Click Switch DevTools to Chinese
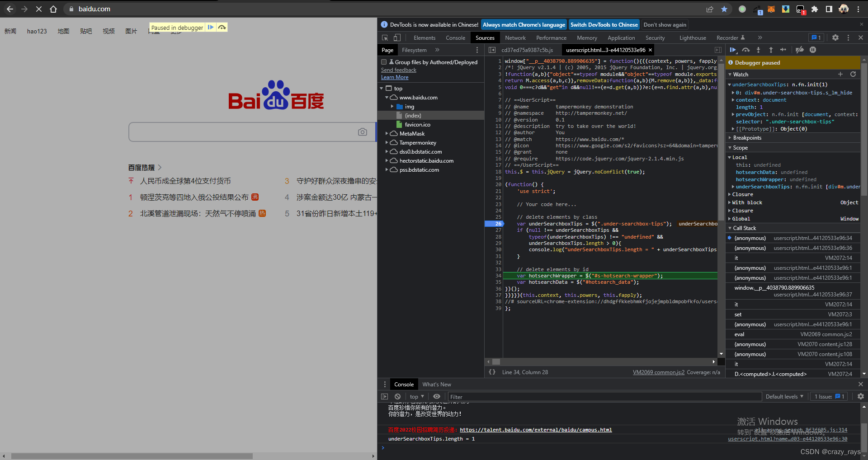 (x=604, y=25)
